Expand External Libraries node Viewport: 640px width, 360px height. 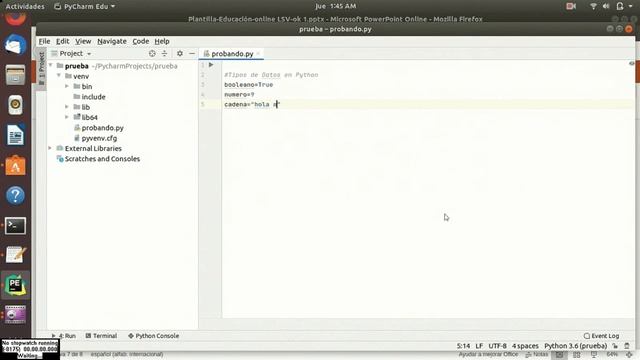click(50, 148)
